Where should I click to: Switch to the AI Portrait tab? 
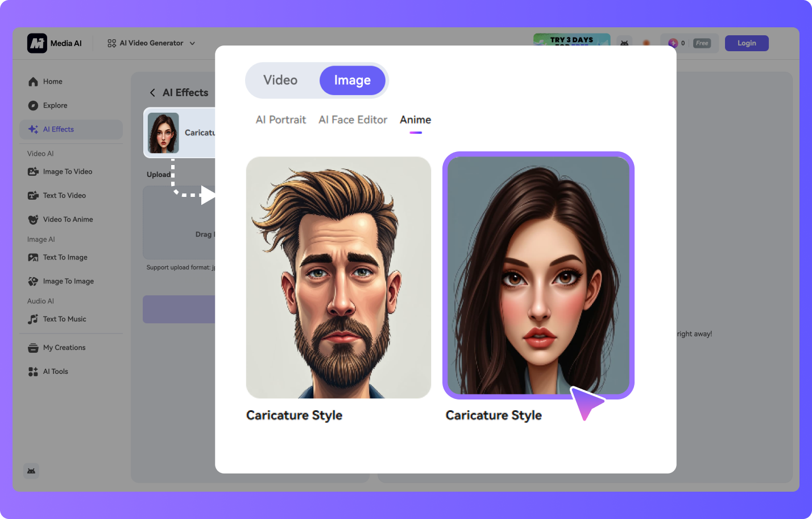coord(281,120)
